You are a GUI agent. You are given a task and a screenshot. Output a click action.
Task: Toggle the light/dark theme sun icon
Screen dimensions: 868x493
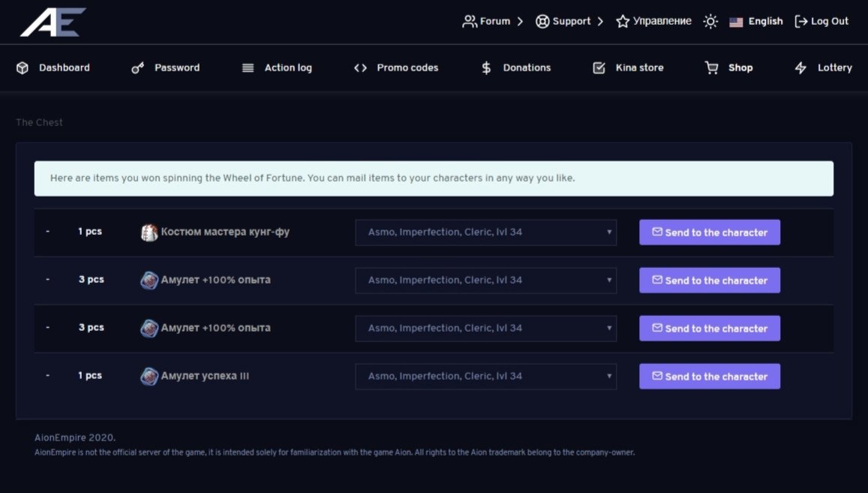(x=710, y=22)
